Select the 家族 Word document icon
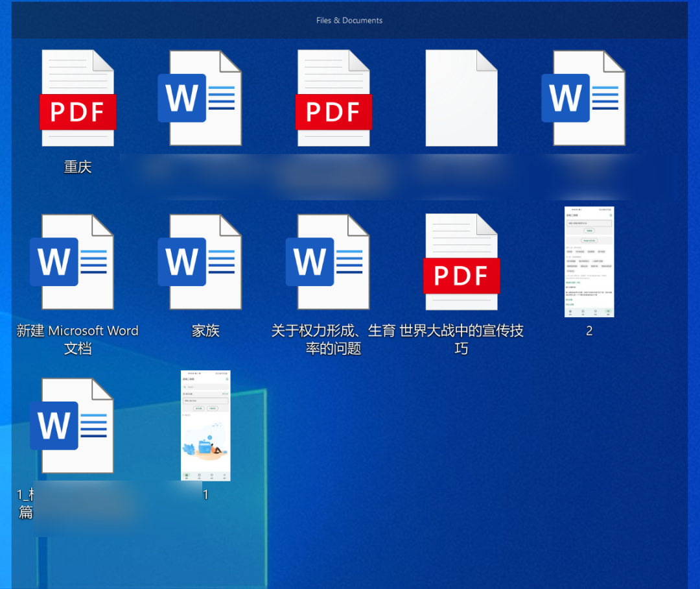Screen dimensions: 700x589 [200, 262]
